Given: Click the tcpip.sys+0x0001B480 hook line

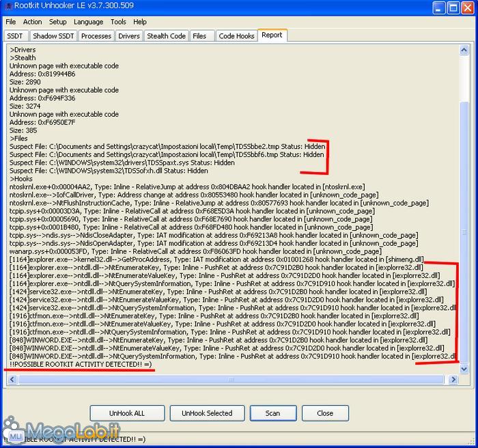Looking at the screenshot, I should coord(191,227).
